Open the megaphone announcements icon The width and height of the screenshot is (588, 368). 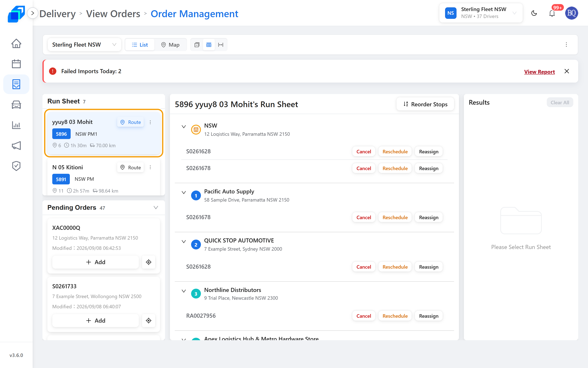pyautogui.click(x=16, y=146)
